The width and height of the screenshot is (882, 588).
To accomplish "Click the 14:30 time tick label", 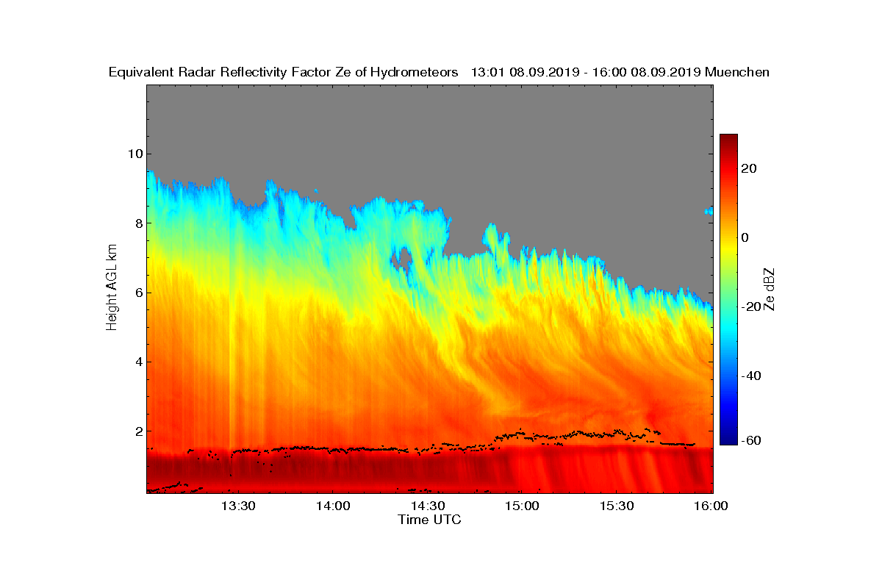I will (x=427, y=506).
